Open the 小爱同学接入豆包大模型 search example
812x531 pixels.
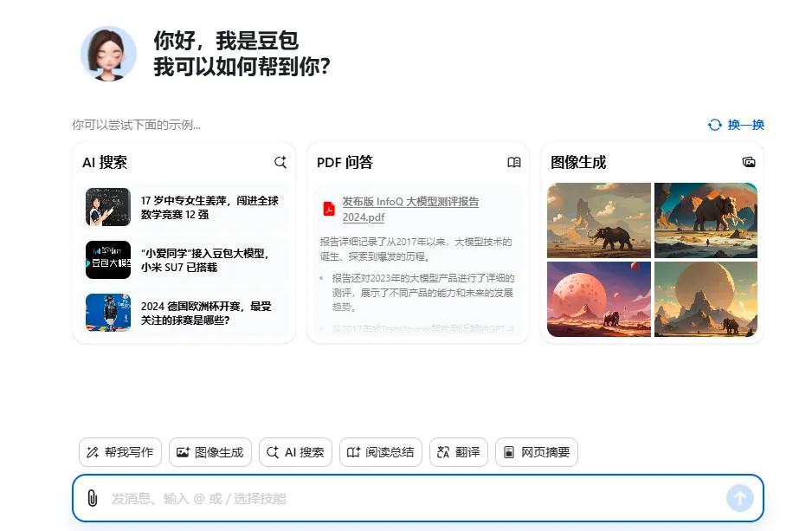click(185, 260)
